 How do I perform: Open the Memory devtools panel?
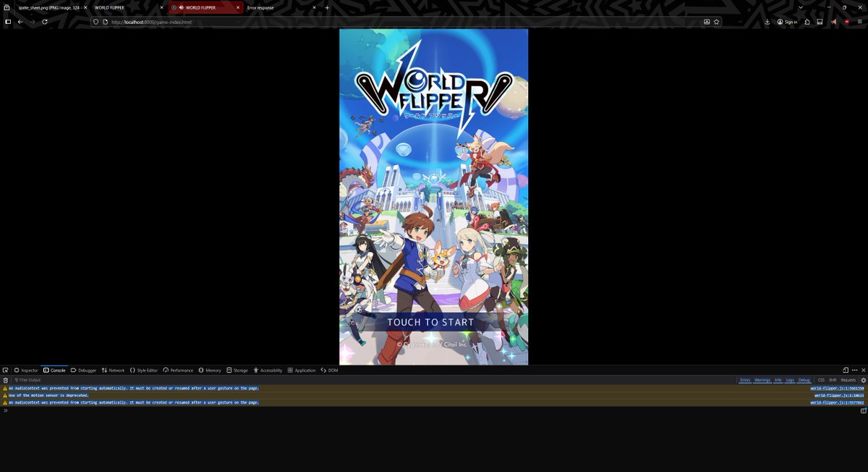tap(210, 370)
